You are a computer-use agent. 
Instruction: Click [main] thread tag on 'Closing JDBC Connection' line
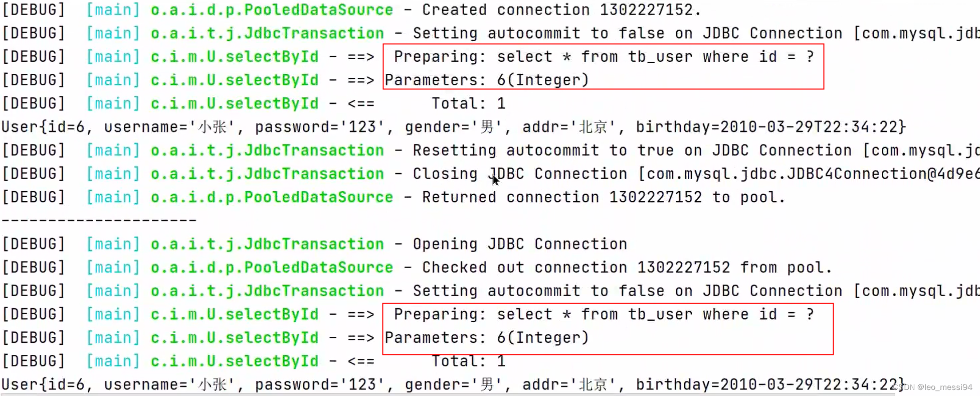pos(113,174)
